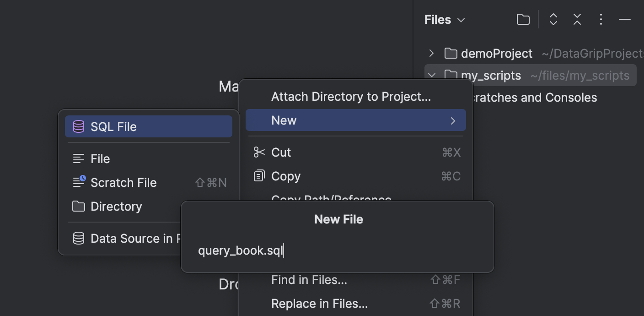This screenshot has width=644, height=316.
Task: Create a plain File via its icon
Action: [x=79, y=158]
